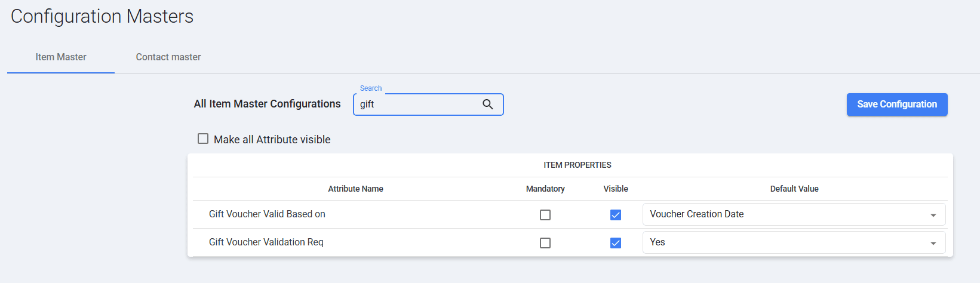980x283 pixels.
Task: Open the Contact master tab
Action: pos(168,57)
